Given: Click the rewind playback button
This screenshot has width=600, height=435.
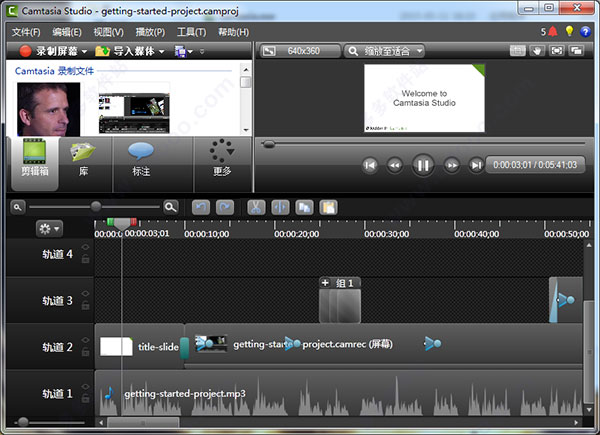Looking at the screenshot, I should click(395, 165).
